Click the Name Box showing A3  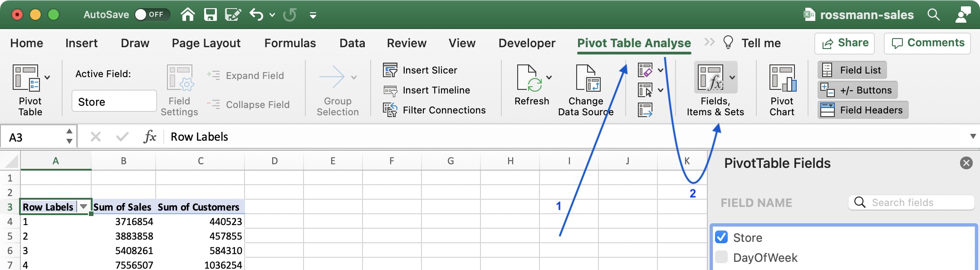pyautogui.click(x=32, y=137)
